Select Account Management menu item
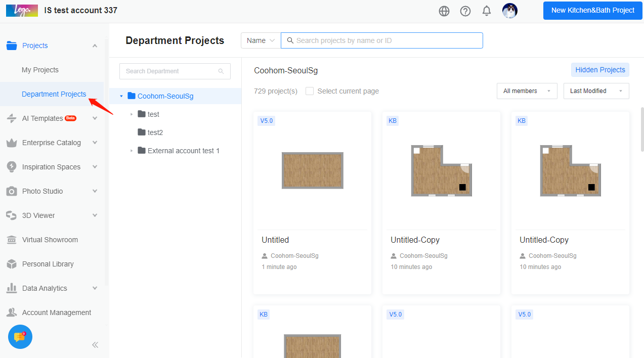644x358 pixels. 56,312
